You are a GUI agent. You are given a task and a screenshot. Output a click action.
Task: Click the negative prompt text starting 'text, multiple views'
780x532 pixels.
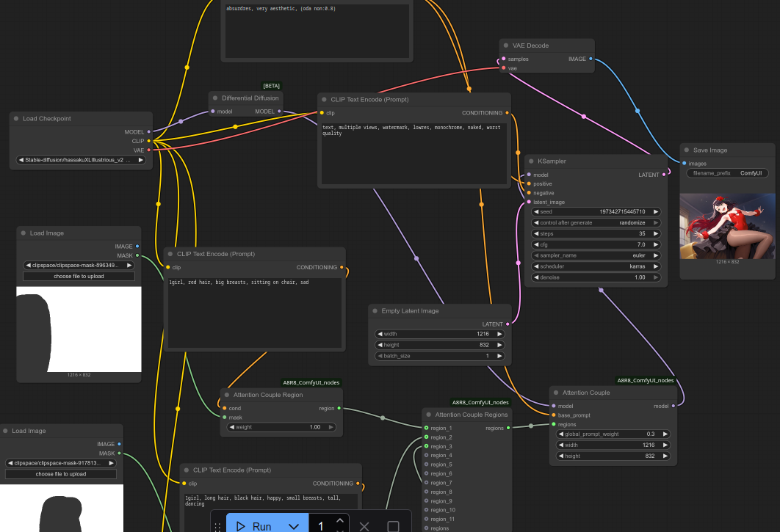point(414,153)
